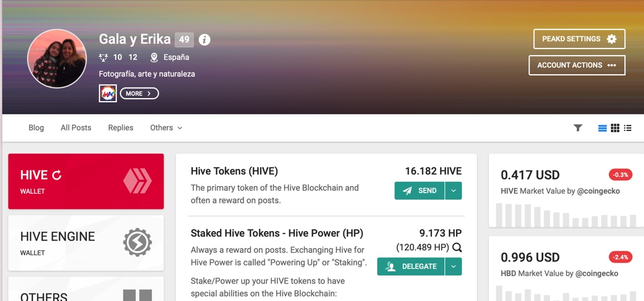Viewport: 644px width, 301px height.
Task: Open the ACCOUNT ACTIONS button
Action: (577, 65)
